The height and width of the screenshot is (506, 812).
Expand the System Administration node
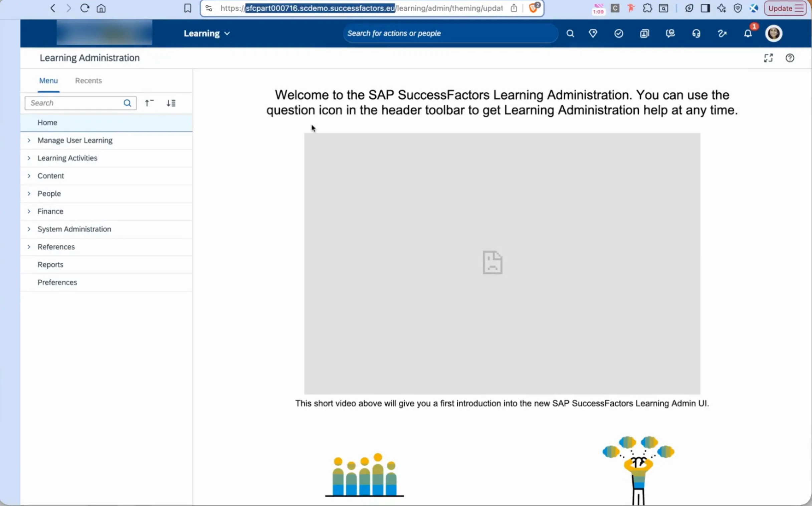click(x=29, y=229)
